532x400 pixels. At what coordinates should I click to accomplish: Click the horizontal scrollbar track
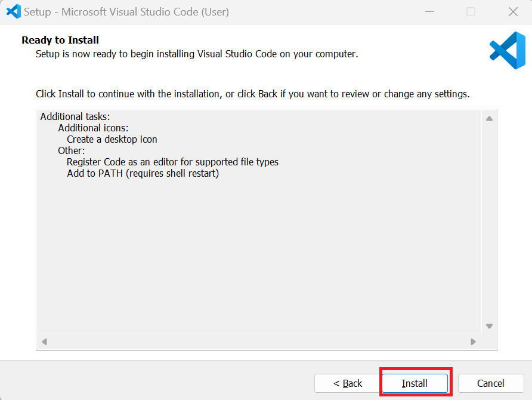point(258,341)
